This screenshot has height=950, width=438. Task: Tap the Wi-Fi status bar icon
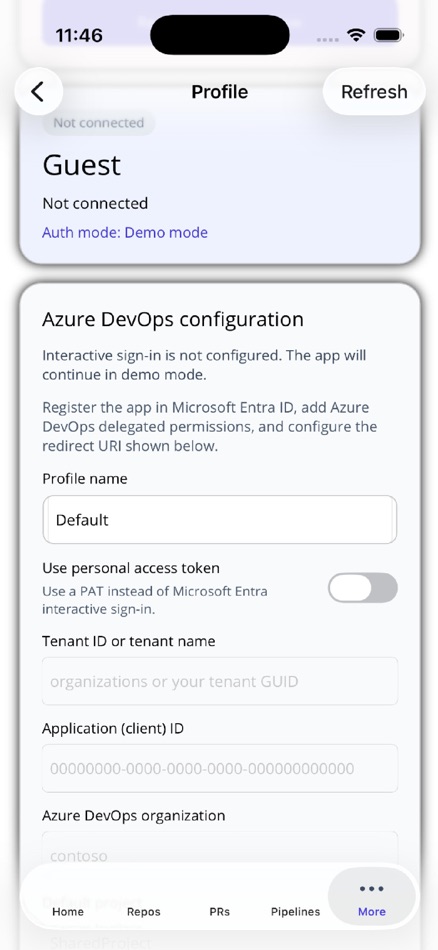(x=356, y=35)
